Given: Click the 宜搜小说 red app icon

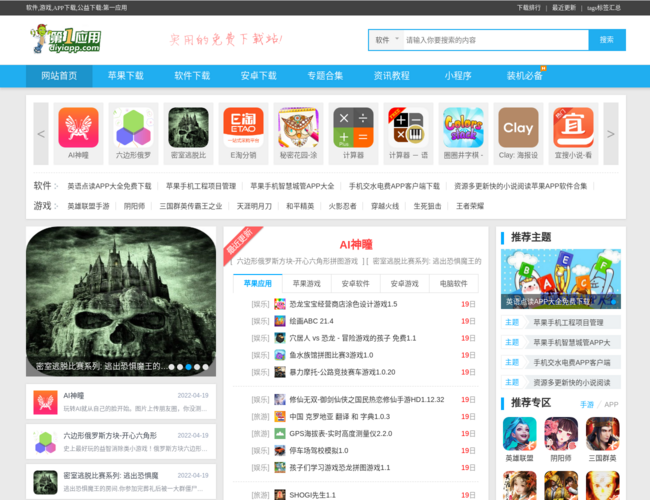Looking at the screenshot, I should pos(573,128).
